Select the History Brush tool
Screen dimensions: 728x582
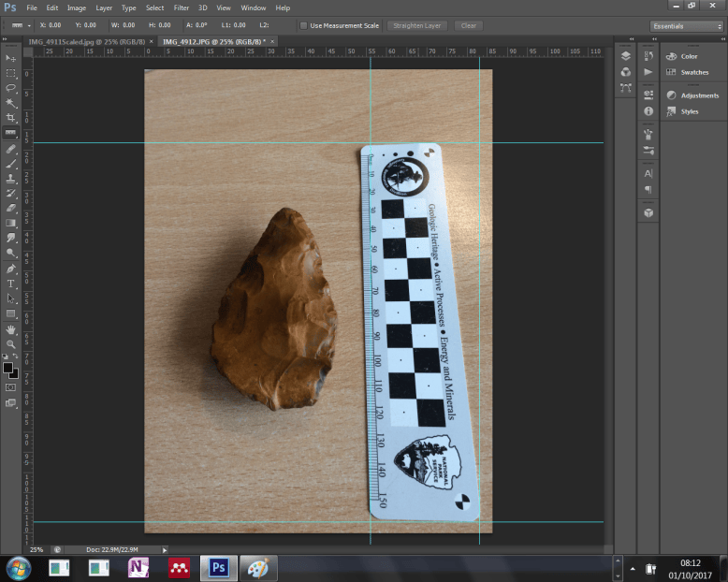10,194
